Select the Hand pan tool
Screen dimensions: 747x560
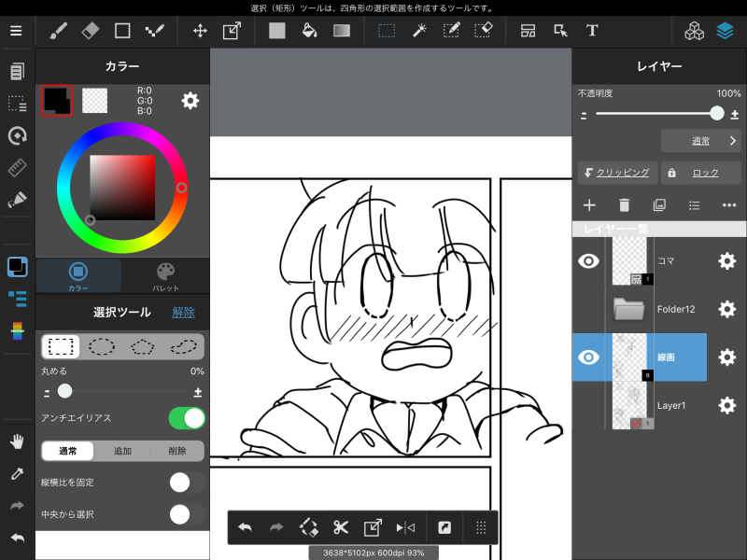(x=17, y=441)
